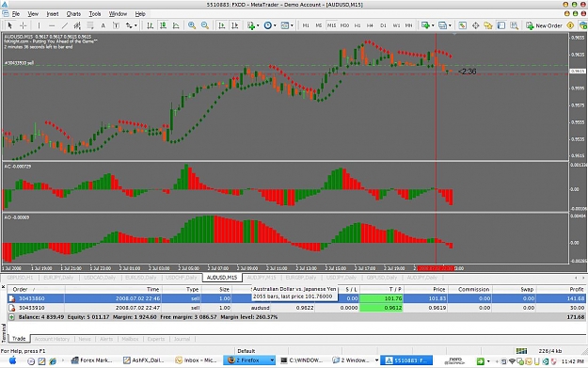
Task: Toggle the Navigator favorites icon
Action: tap(488, 25)
